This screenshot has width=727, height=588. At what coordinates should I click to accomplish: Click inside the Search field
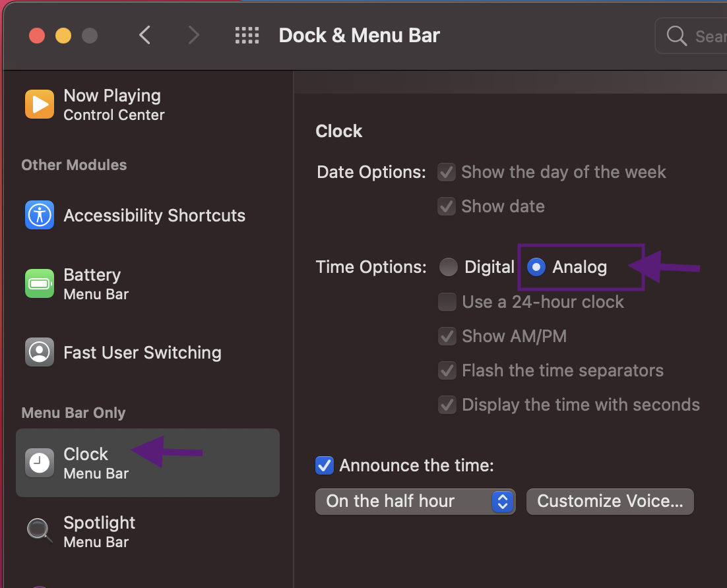tap(706, 36)
